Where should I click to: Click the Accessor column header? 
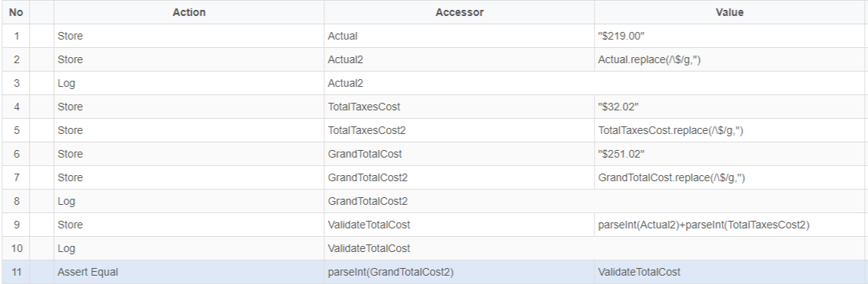459,12
